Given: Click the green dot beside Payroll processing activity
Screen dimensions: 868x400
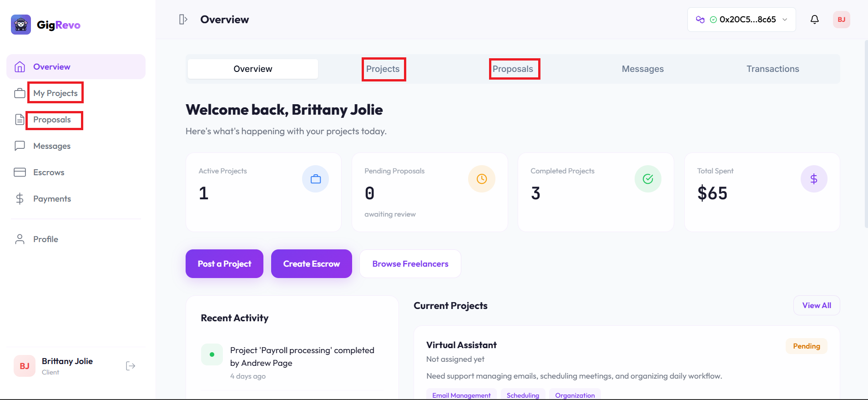Looking at the screenshot, I should click(x=212, y=354).
